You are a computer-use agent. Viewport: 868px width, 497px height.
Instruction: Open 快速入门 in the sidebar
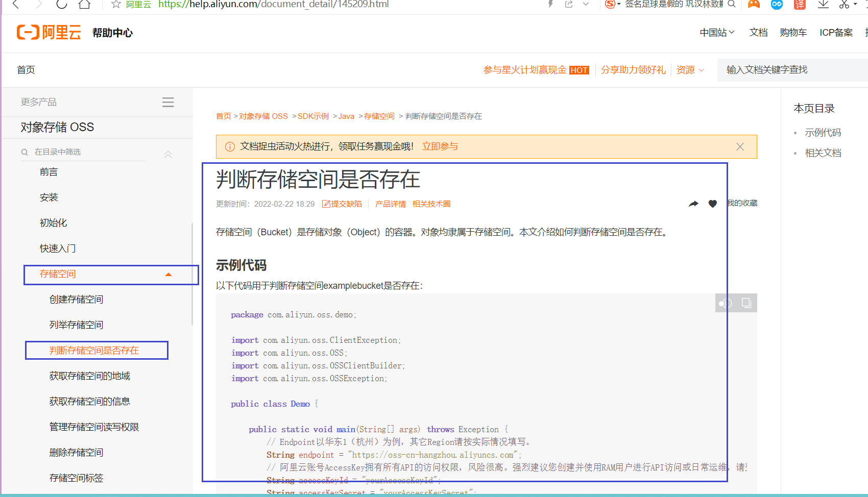tap(58, 248)
